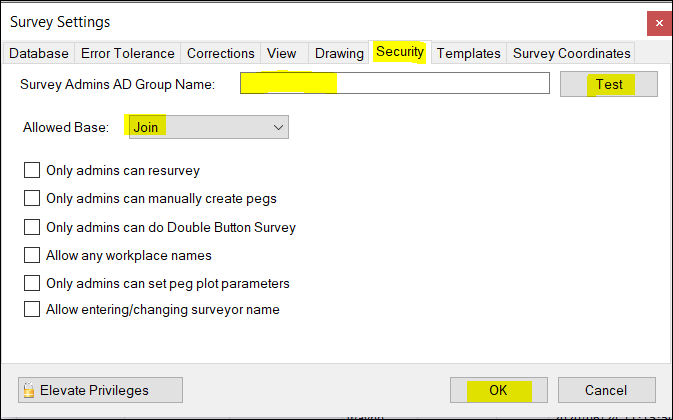Image resolution: width=673 pixels, height=420 pixels.
Task: Enable Allow any workplace names
Action: 32,255
